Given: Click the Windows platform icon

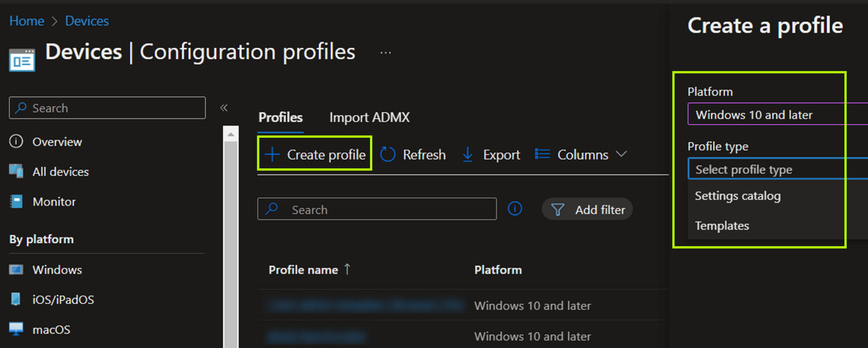Looking at the screenshot, I should [16, 270].
